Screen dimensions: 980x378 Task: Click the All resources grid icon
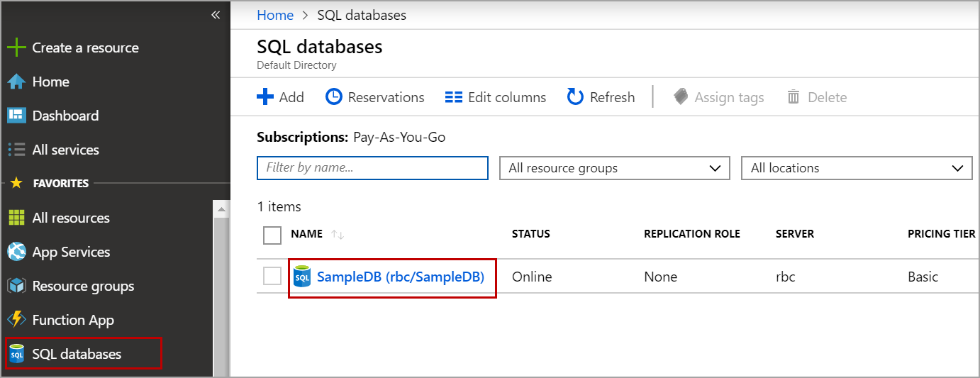pyautogui.click(x=16, y=218)
